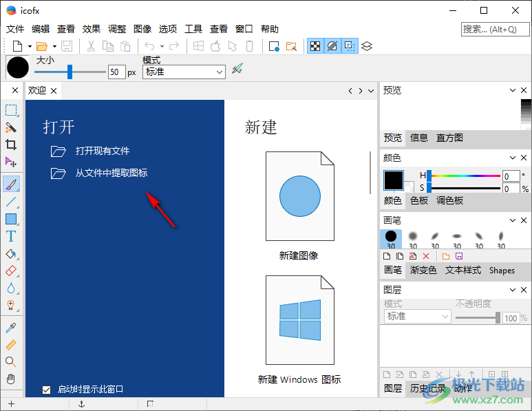Select the magic wand tool

pyautogui.click(x=11, y=127)
